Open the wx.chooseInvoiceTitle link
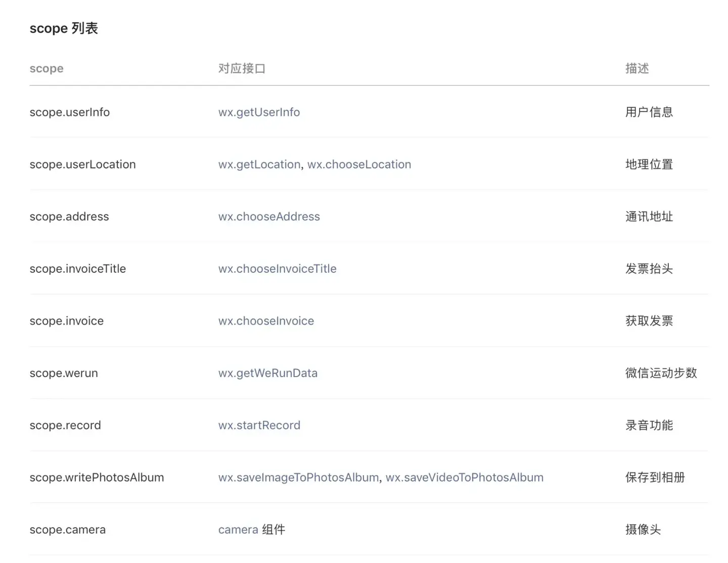Screen dimensions: 728x563 [x=278, y=269]
